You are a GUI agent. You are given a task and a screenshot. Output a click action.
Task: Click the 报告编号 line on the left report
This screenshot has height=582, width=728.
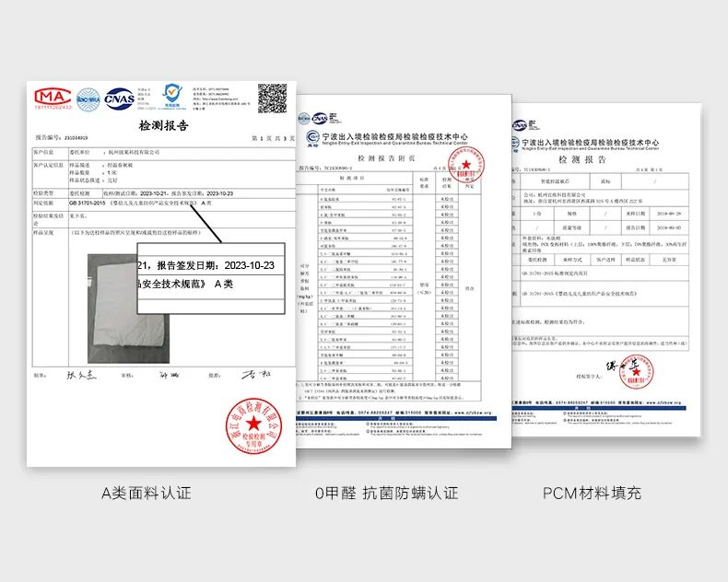tap(62, 137)
